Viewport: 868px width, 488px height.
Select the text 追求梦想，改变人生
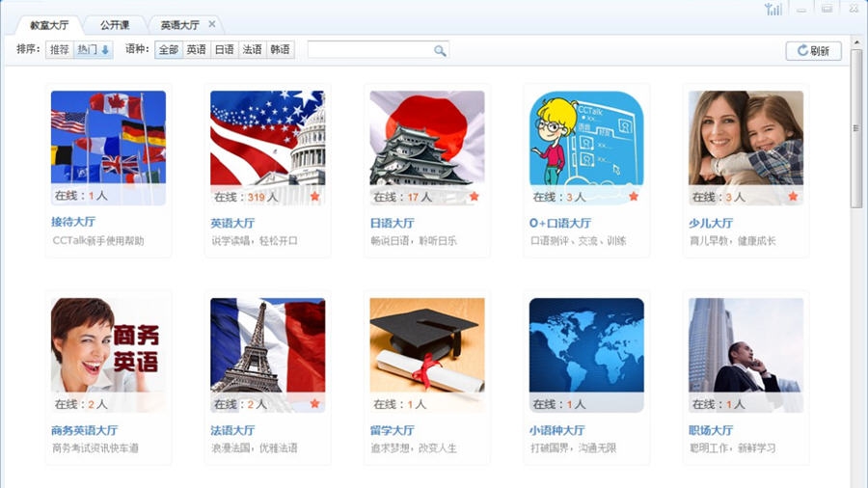[x=414, y=447]
